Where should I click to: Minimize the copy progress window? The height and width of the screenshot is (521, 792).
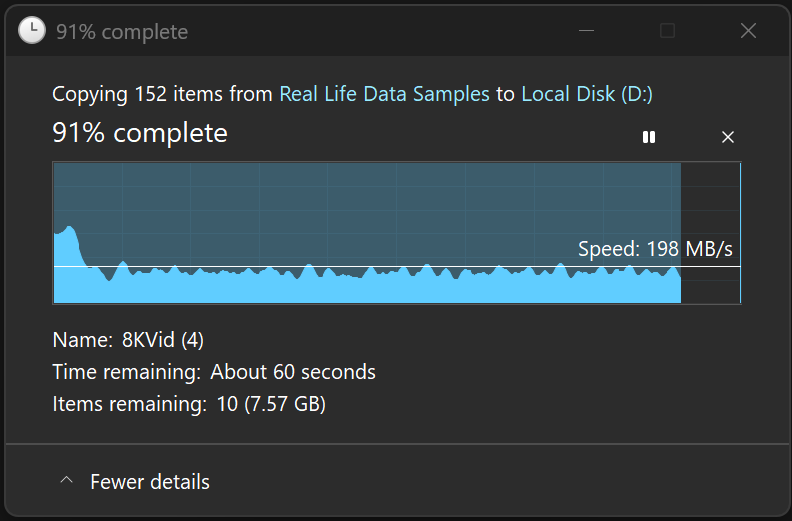tap(587, 31)
